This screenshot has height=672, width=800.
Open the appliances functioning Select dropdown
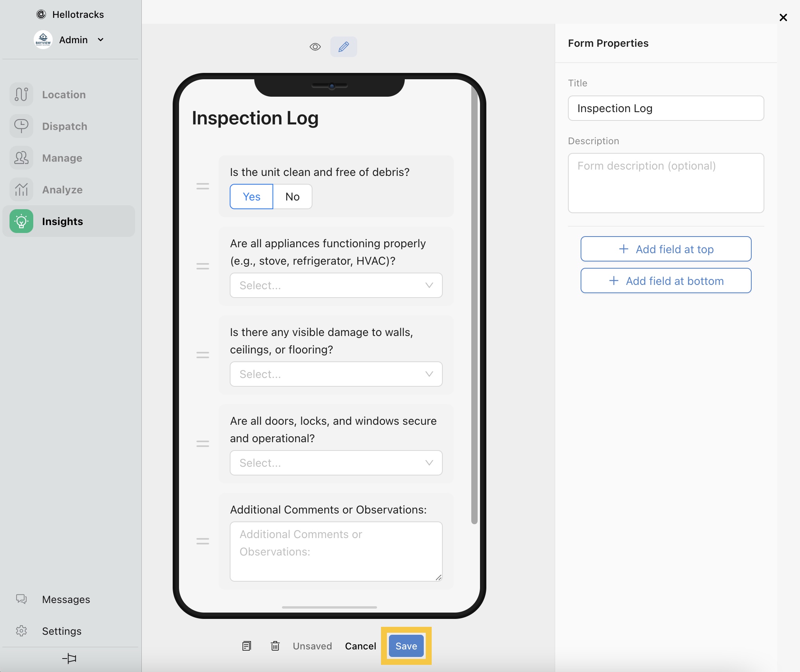336,285
